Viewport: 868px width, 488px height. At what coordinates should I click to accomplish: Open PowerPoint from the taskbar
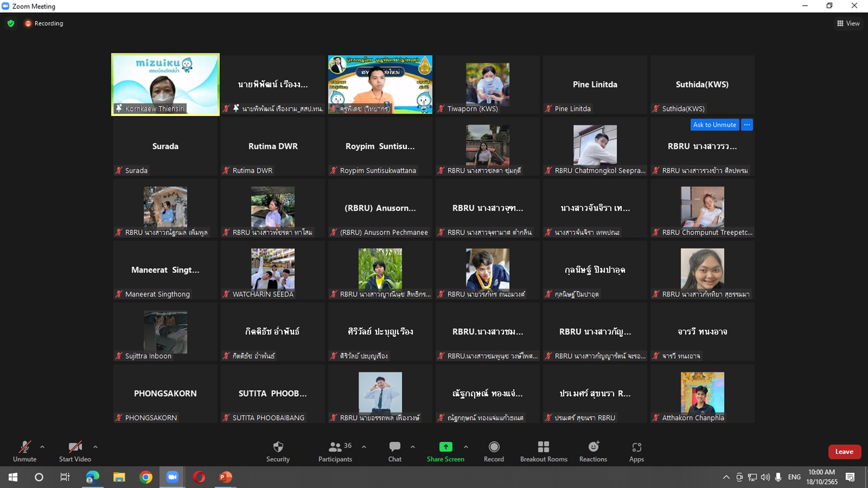[x=225, y=477]
